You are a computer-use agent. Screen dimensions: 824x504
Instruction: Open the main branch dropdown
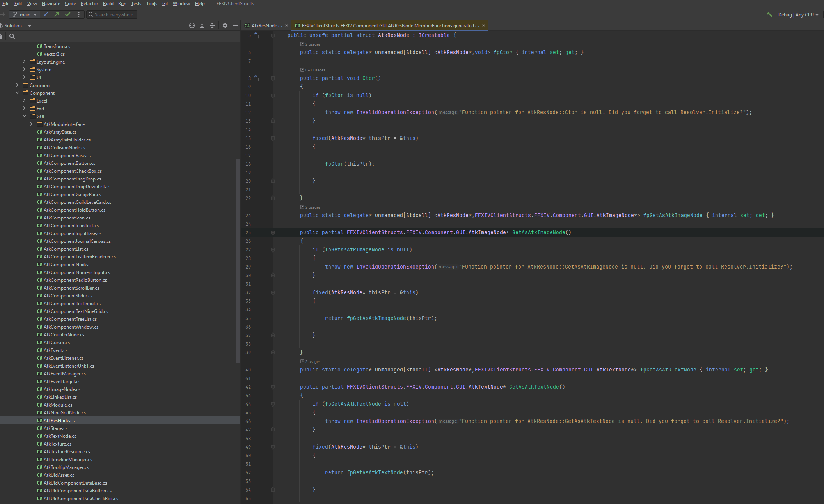pos(24,14)
